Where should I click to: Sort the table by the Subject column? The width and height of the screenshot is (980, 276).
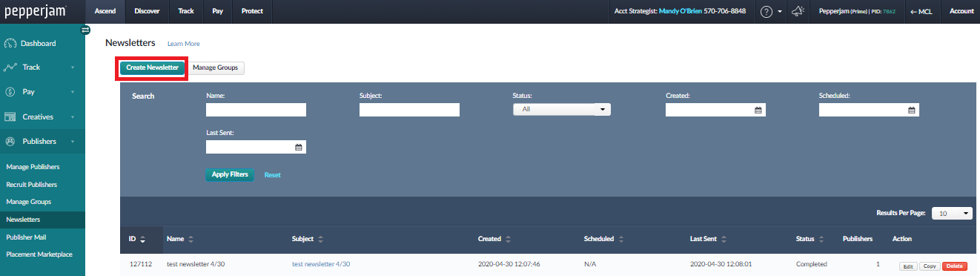(320, 239)
